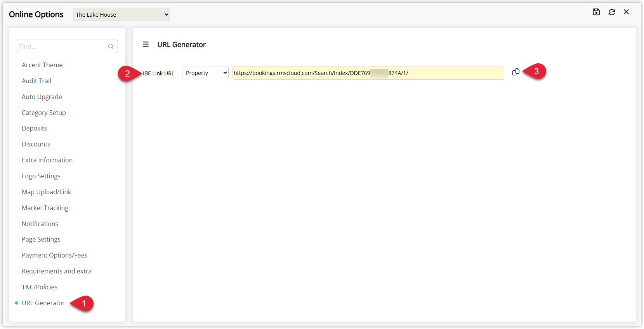644x329 pixels.
Task: Click the search magnifier in the Find box
Action: click(111, 47)
